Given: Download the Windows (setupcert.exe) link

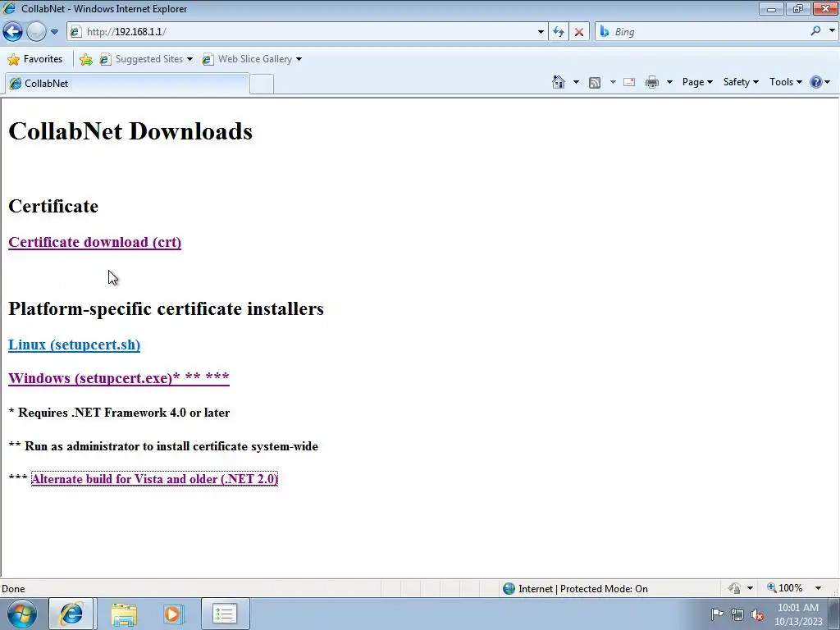Looking at the screenshot, I should 119,377.
